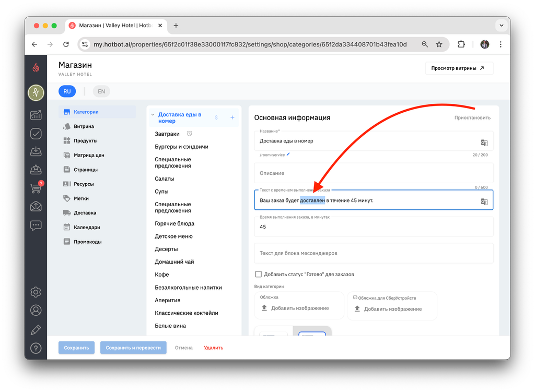
Task: Open Витрина menu item
Action: [97, 126]
